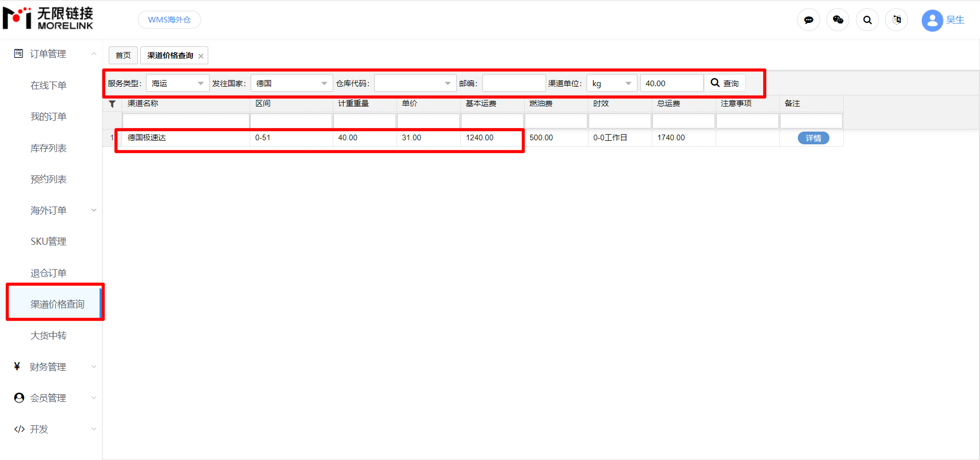This screenshot has height=460, width=980.
Task: Sort by the 燃油费 column header
Action: [556, 104]
